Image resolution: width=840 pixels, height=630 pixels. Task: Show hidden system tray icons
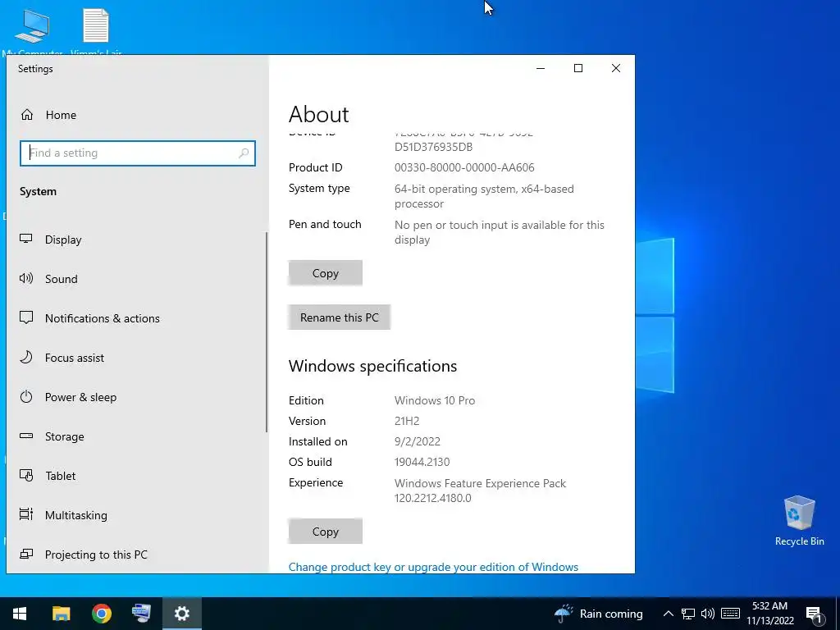(x=668, y=614)
